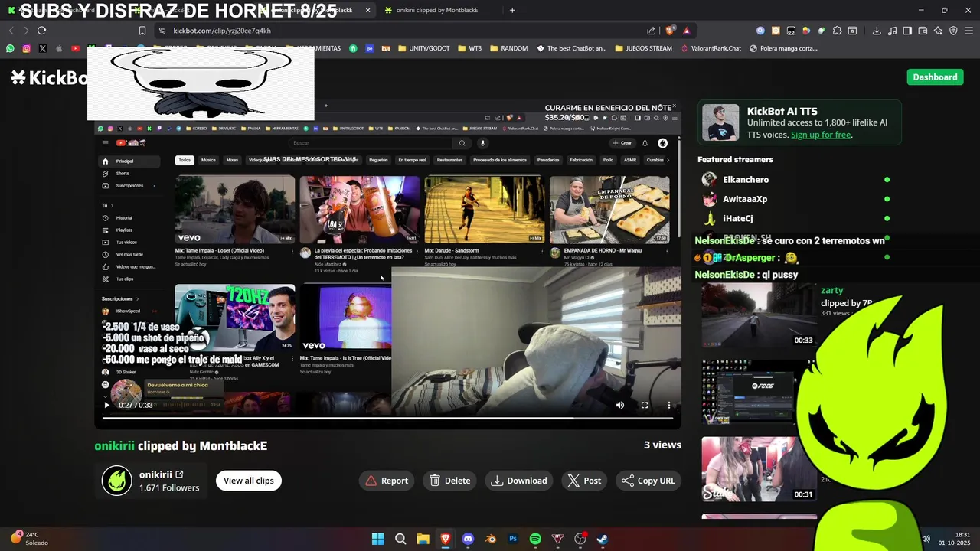Open browser downloads icon in toolbar
This screenshot has width=980, height=551.
click(877, 31)
